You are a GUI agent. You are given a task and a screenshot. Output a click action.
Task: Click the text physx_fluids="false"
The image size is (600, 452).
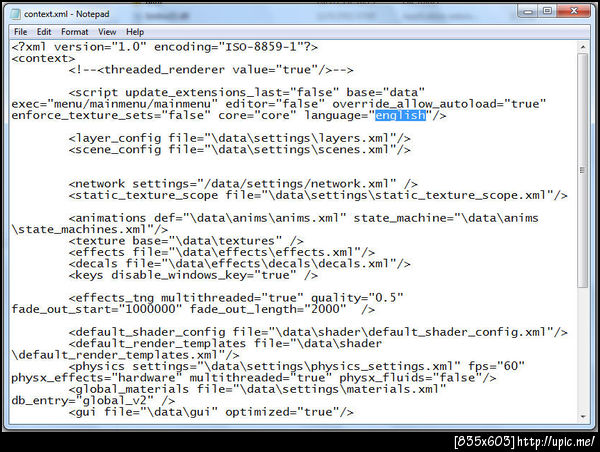tap(410, 378)
